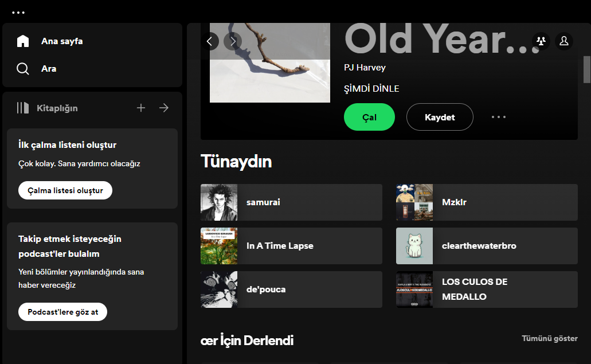Click the Home icon next to Ana sayfa
The height and width of the screenshot is (364, 591).
pos(22,41)
